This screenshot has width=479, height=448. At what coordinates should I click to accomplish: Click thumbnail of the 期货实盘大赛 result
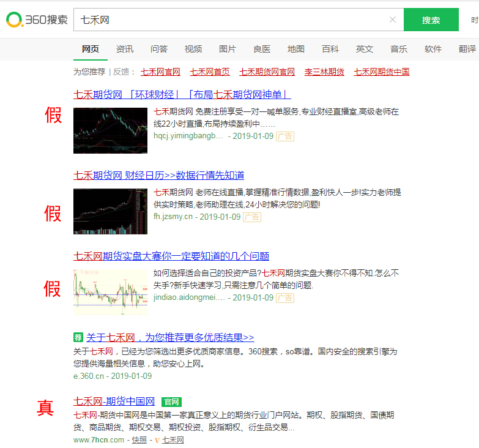[110, 292]
